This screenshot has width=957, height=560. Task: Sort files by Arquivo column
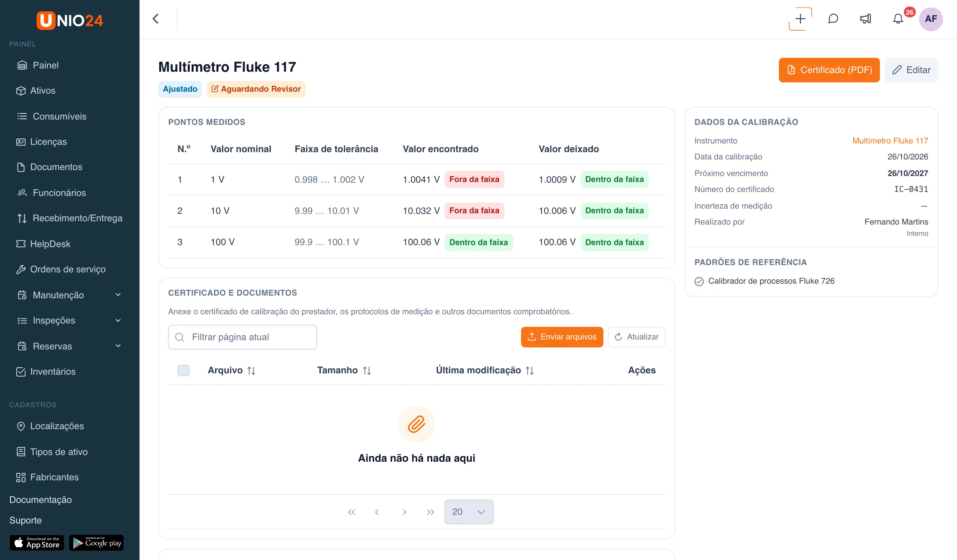[x=251, y=371]
